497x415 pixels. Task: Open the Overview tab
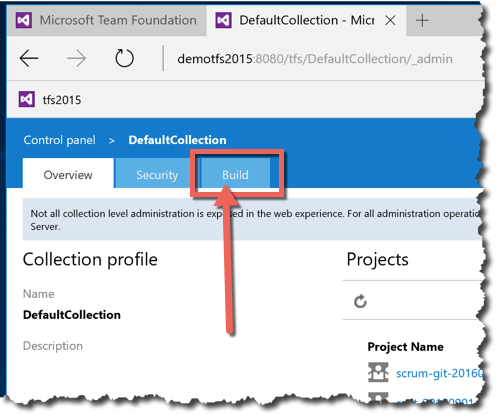pyautogui.click(x=68, y=174)
